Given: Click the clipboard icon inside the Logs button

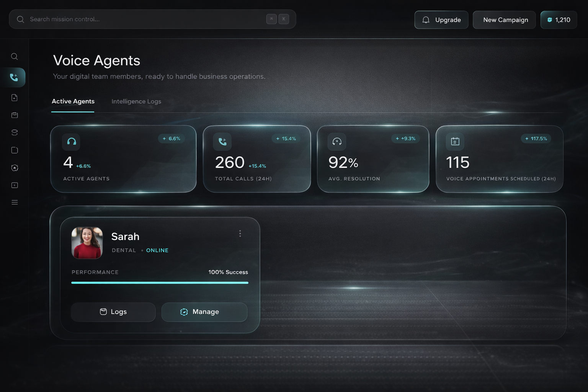Looking at the screenshot, I should click(x=103, y=312).
